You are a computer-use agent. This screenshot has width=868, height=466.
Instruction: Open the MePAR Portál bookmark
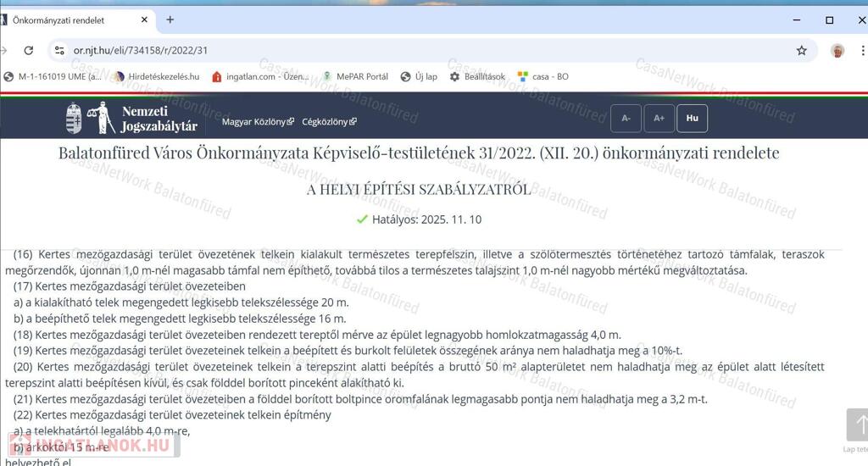click(x=354, y=76)
